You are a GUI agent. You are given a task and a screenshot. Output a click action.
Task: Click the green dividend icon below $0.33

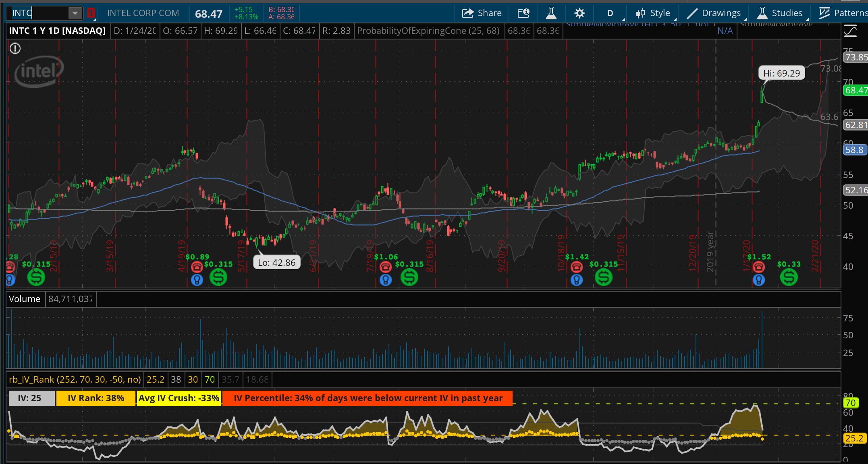pyautogui.click(x=789, y=277)
